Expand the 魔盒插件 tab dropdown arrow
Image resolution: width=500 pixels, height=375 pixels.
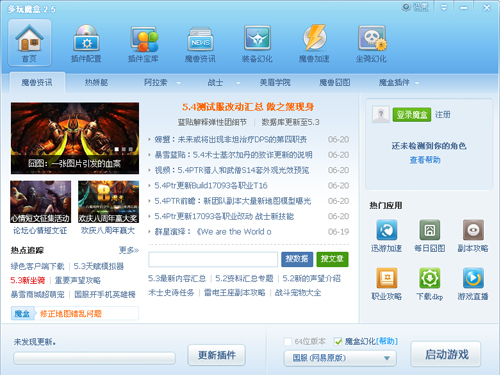pyautogui.click(x=417, y=83)
